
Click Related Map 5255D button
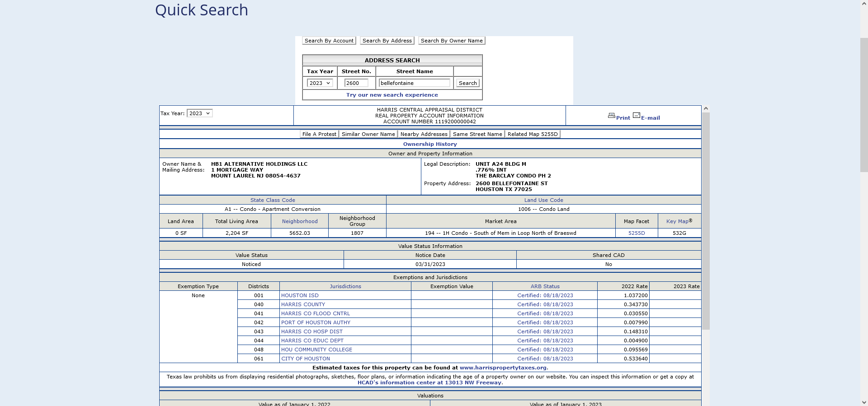[x=533, y=134]
